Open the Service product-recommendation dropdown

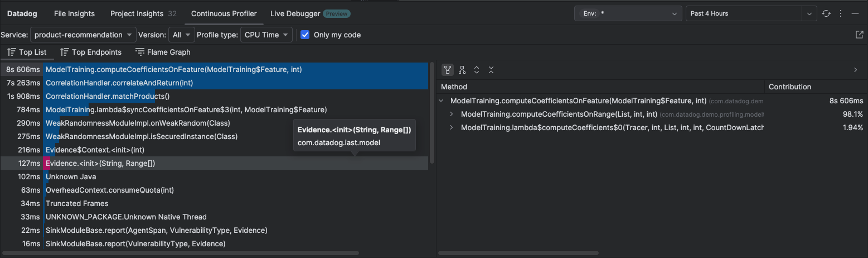point(83,35)
